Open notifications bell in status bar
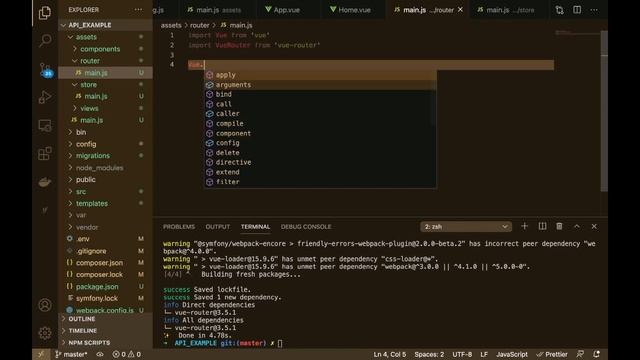Image resolution: width=640 pixels, height=360 pixels. click(x=597, y=354)
